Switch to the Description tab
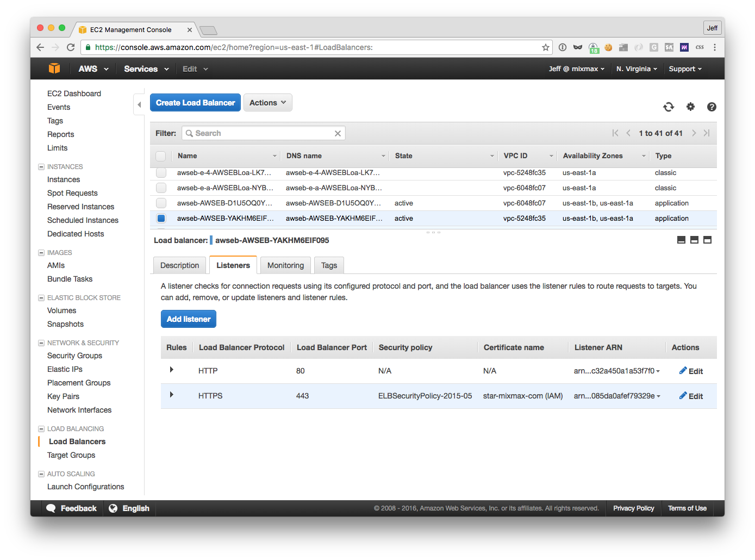The width and height of the screenshot is (755, 560). 180,265
